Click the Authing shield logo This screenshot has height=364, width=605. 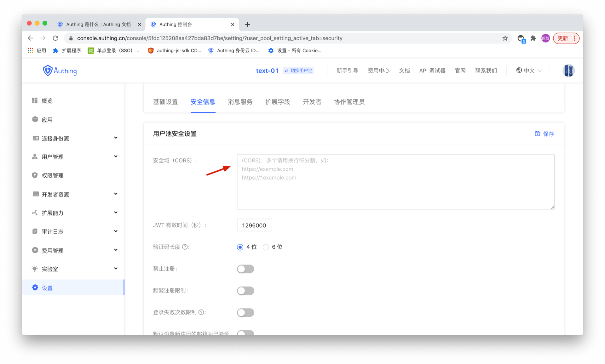coord(48,71)
